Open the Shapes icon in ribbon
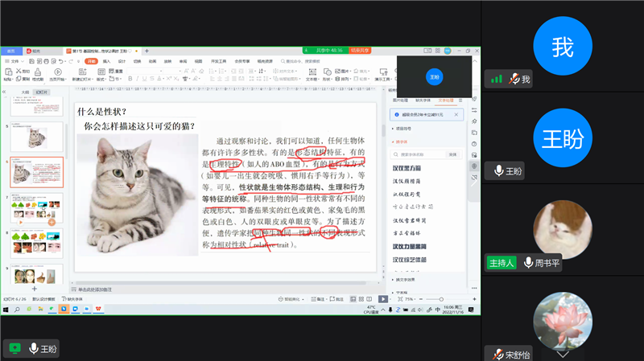Viewport: 644px width, 361px height. click(328, 72)
